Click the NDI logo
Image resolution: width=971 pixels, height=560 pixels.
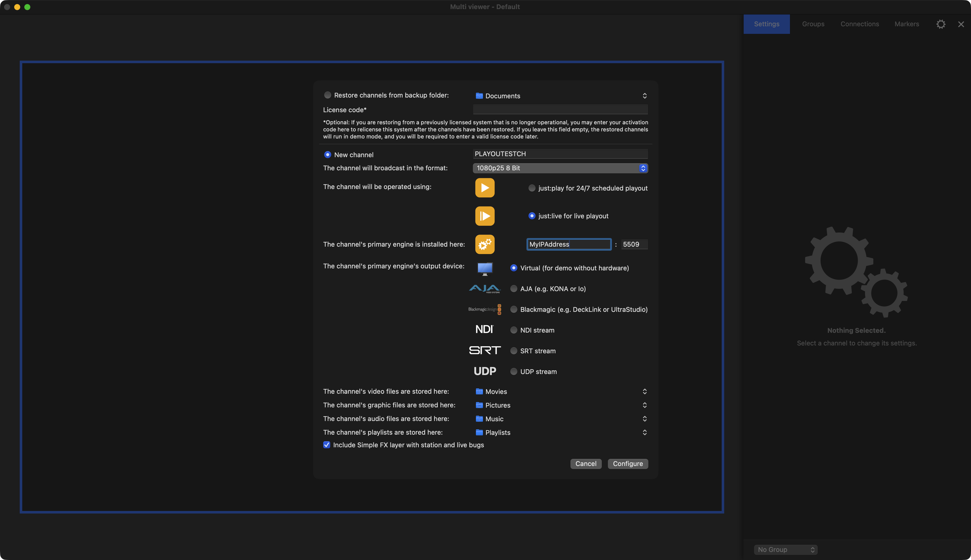click(484, 330)
